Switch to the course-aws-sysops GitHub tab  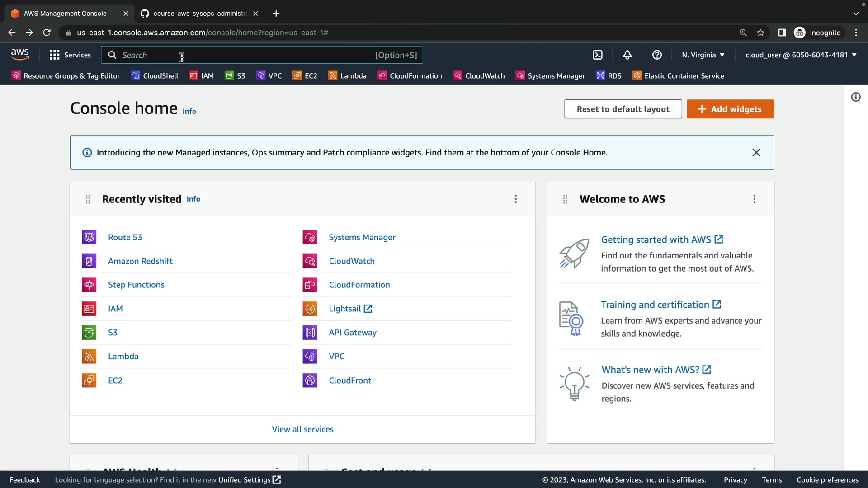click(199, 14)
